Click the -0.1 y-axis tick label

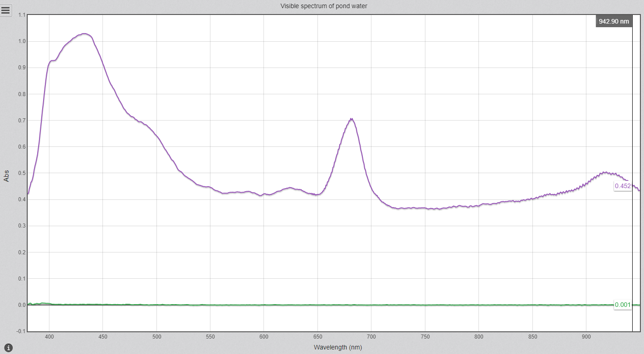tap(21, 331)
